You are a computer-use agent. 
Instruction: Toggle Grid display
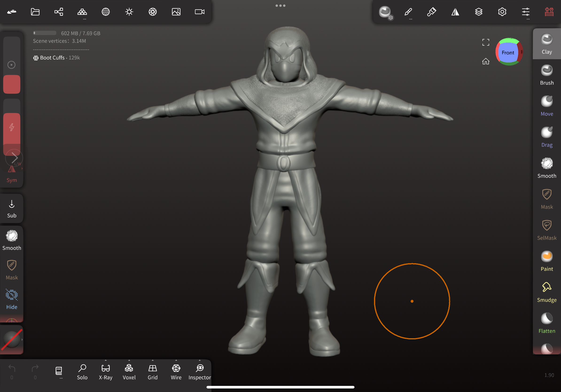point(152,372)
